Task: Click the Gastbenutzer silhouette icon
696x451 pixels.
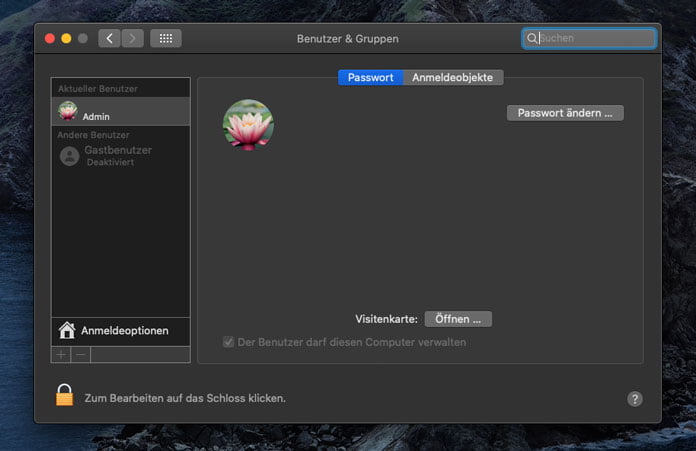Action: tap(69, 156)
